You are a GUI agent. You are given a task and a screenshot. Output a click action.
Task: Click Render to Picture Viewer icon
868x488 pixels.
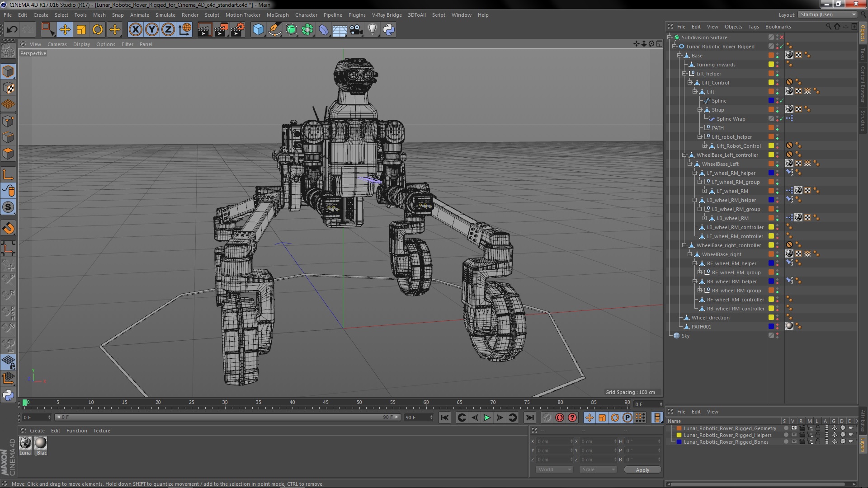coord(221,30)
